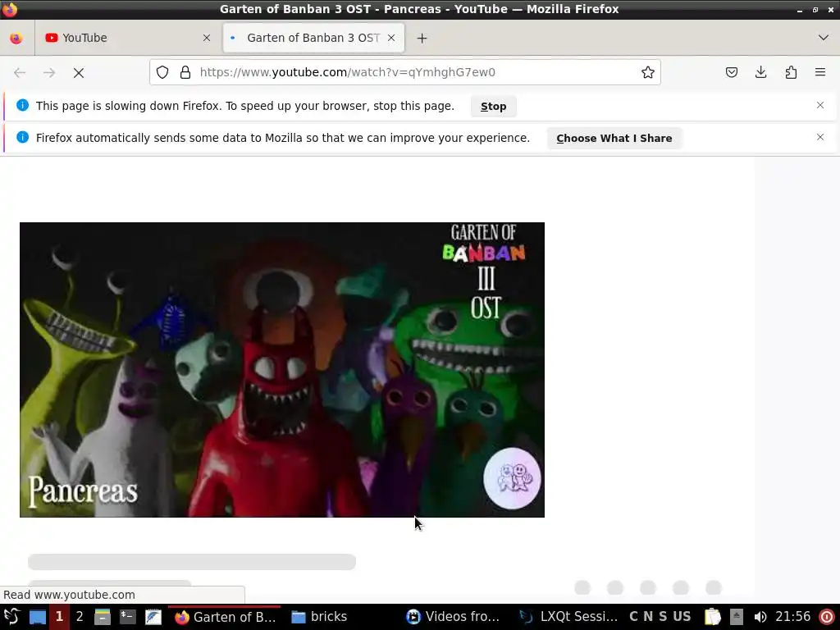Activate Firefox Garten of B... taskbar entry
This screenshot has width=840, height=630.
(225, 617)
